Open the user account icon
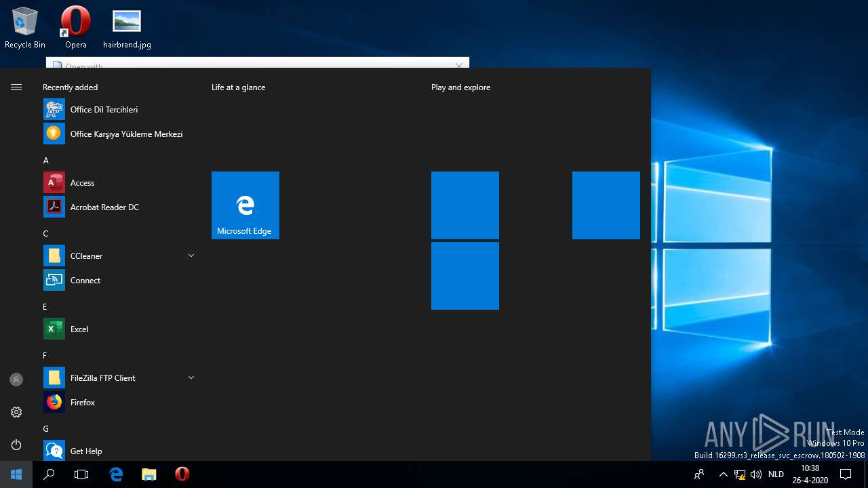This screenshot has width=868, height=488. point(16,380)
